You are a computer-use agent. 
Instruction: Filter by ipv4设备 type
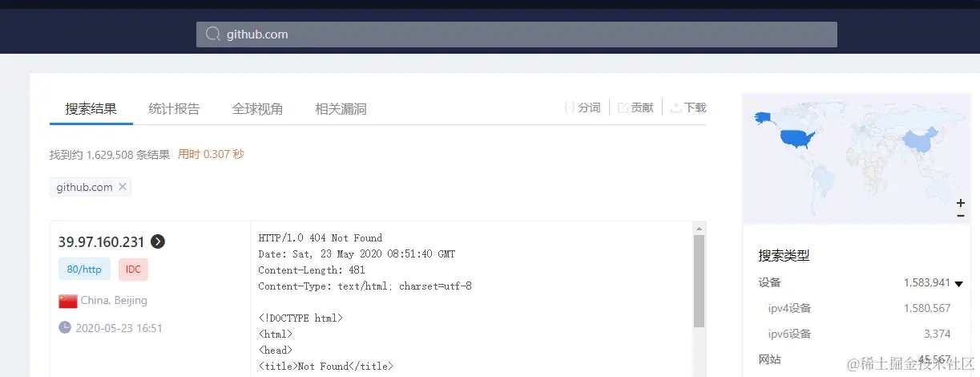(790, 308)
